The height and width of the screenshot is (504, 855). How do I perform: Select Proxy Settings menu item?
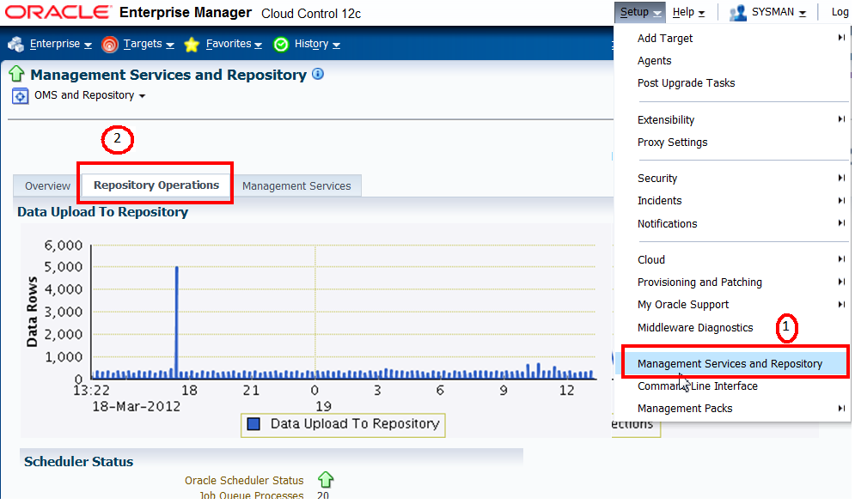point(672,143)
